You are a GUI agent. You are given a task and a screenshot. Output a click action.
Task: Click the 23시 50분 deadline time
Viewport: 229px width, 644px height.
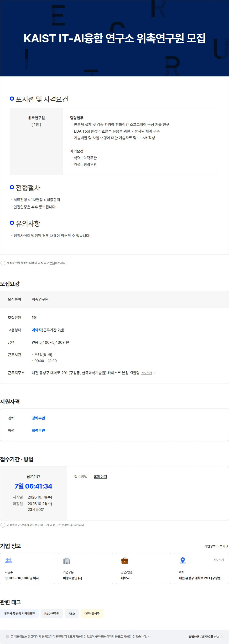coord(36,509)
